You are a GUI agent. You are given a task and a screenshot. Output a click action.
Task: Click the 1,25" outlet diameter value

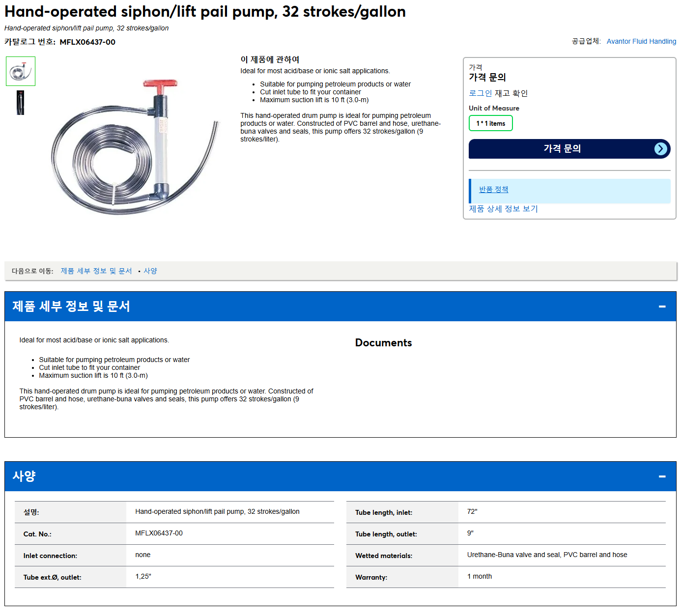[143, 577]
